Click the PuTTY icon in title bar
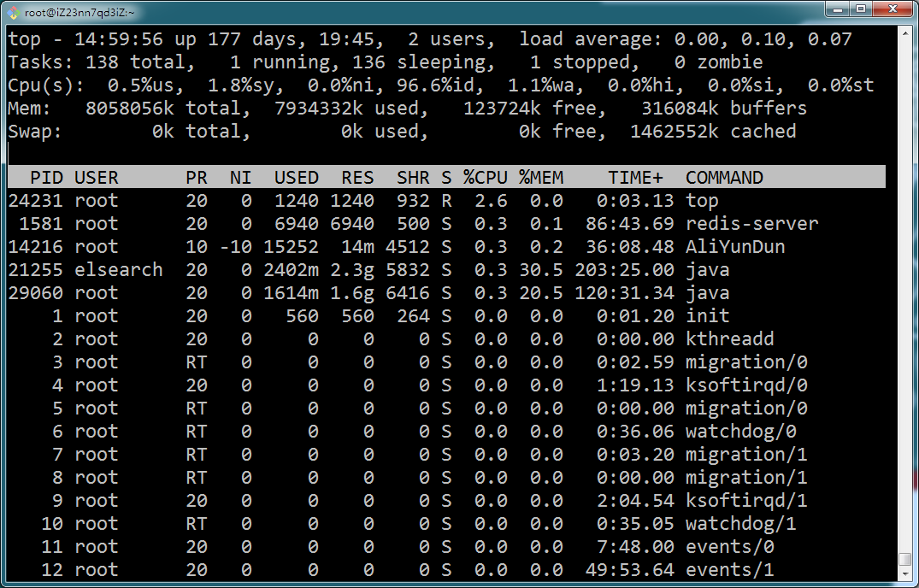 coord(14,12)
